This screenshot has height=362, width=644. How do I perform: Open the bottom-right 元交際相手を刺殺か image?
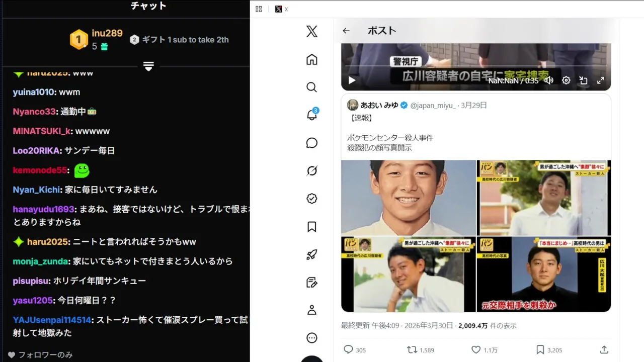[x=544, y=275]
